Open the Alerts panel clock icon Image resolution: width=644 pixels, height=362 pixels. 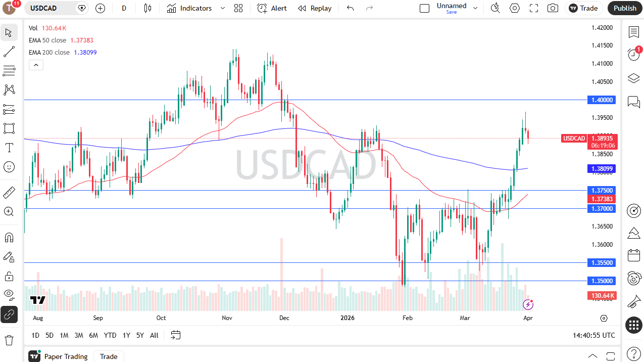pyautogui.click(x=633, y=54)
